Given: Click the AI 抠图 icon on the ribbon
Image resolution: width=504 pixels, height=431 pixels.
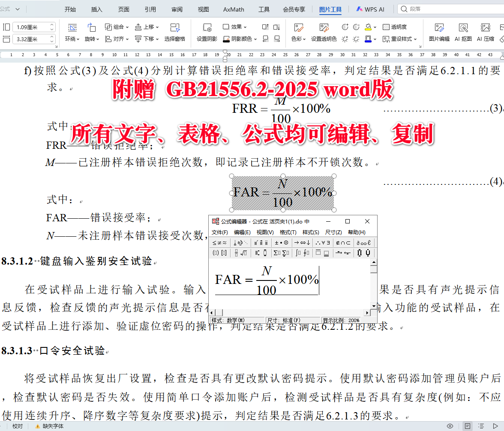Looking at the screenshot, I should click(463, 32).
